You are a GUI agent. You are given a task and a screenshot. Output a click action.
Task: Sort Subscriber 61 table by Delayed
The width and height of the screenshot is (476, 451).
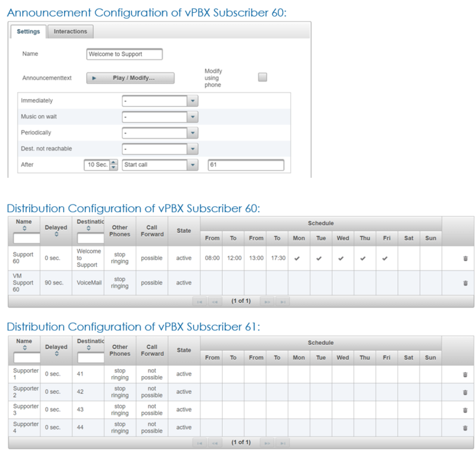(56, 353)
